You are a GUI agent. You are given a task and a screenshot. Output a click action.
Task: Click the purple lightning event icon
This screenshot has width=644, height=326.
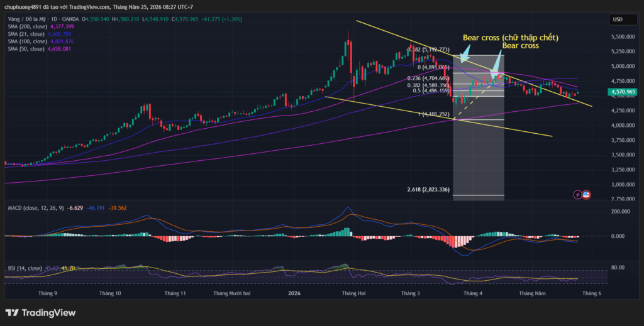(x=577, y=195)
